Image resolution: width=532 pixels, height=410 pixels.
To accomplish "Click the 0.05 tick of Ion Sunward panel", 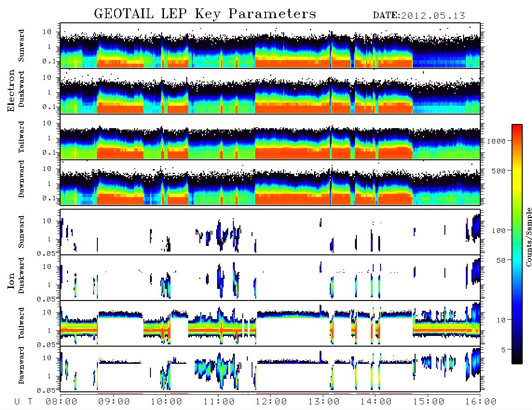I will (x=46, y=253).
